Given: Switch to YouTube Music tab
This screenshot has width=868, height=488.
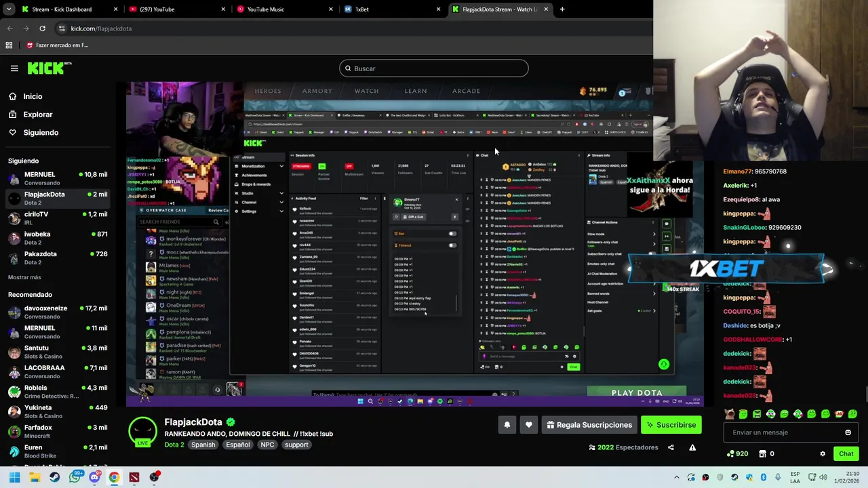Looking at the screenshot, I should [x=285, y=9].
